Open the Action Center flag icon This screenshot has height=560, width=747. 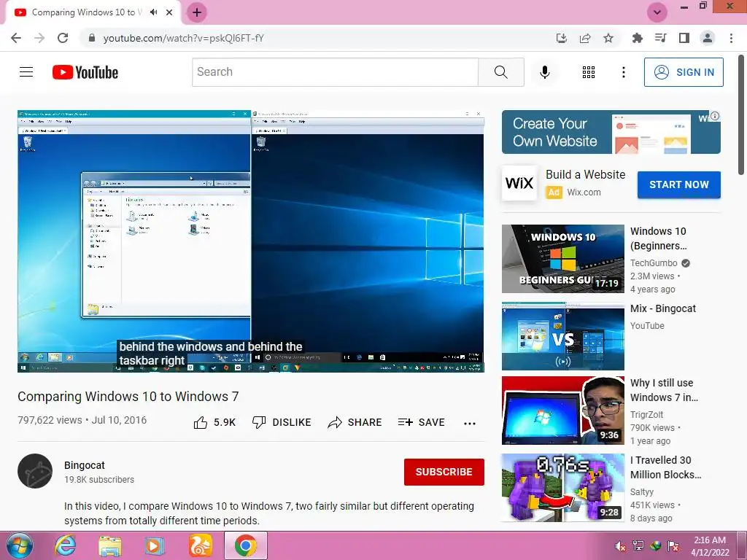pyautogui.click(x=673, y=546)
